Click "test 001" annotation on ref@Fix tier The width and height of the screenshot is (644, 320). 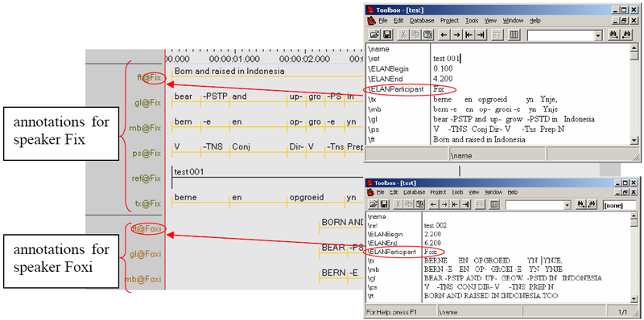point(189,172)
